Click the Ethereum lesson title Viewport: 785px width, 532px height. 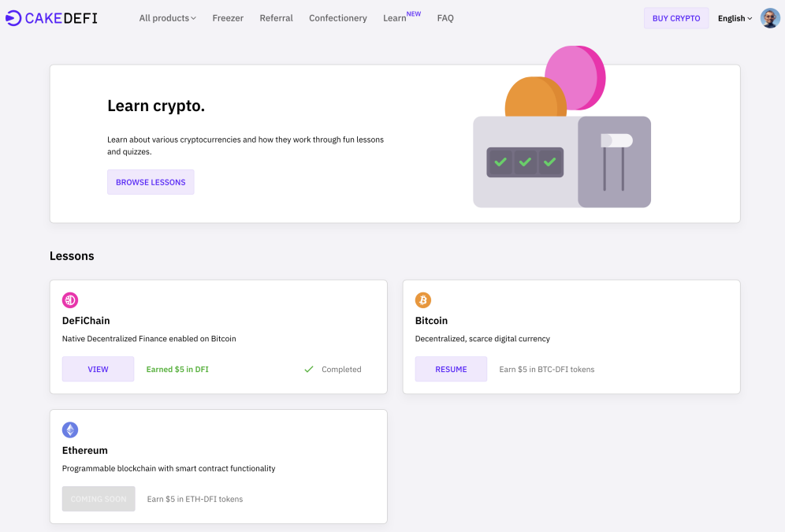pos(85,451)
